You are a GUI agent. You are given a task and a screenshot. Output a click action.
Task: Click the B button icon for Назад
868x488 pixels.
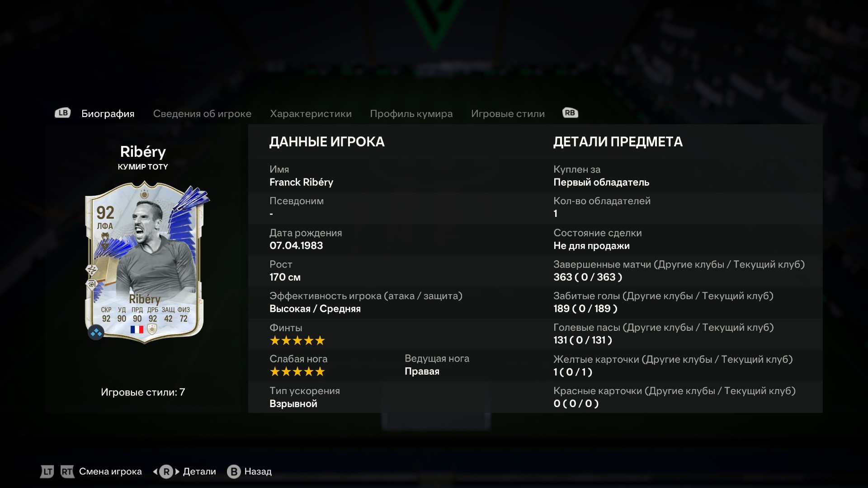[x=234, y=472]
